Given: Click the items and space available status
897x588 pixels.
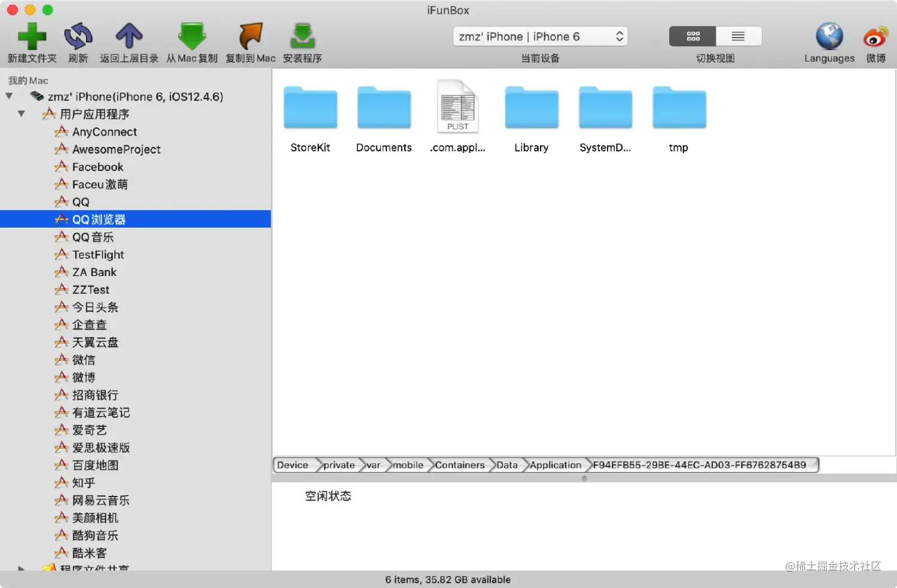Looking at the screenshot, I should [448, 580].
